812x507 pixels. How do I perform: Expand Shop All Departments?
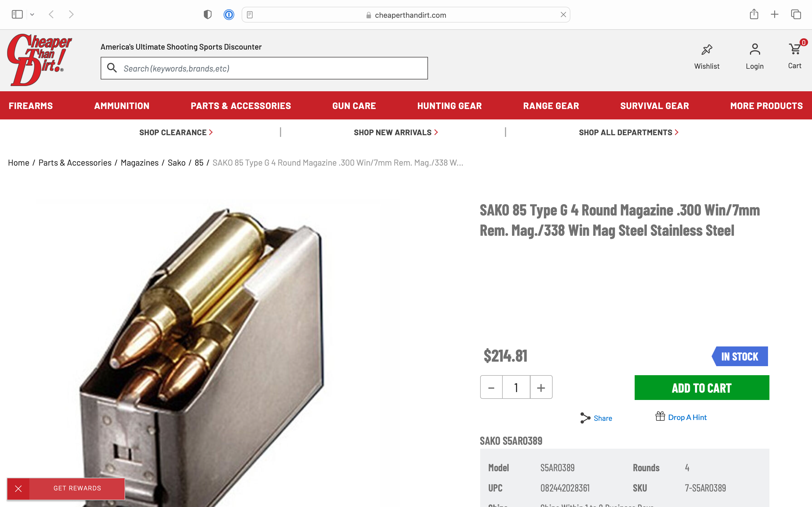(x=628, y=132)
